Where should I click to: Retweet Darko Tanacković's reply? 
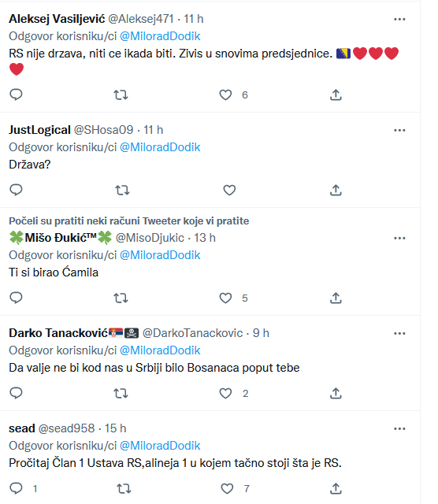click(x=121, y=393)
